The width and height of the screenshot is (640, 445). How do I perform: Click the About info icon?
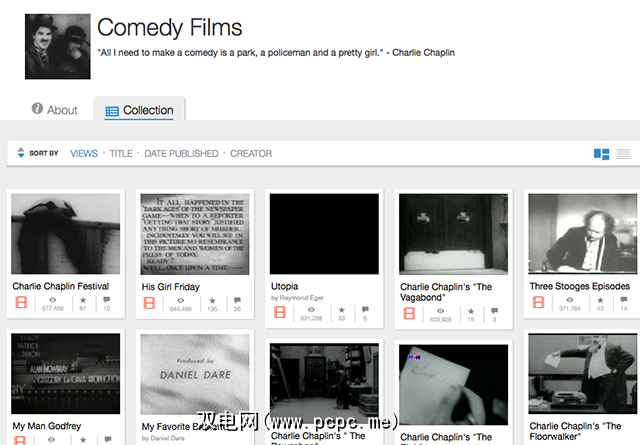point(38,108)
